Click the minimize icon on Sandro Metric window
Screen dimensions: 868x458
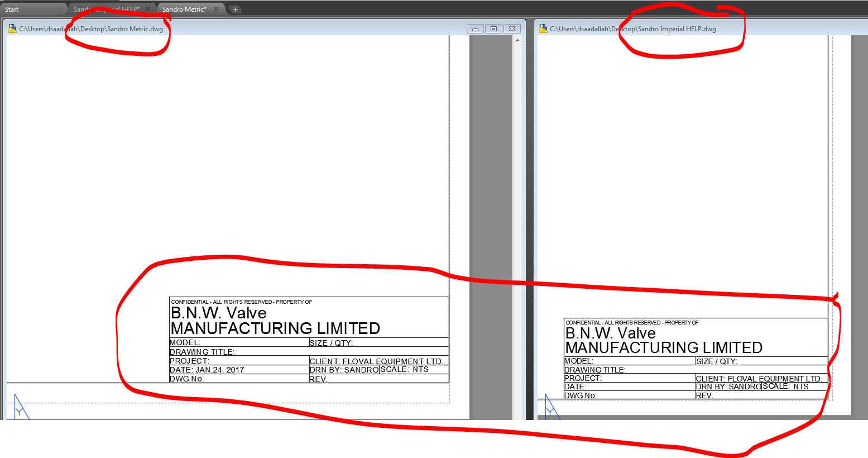[x=475, y=28]
